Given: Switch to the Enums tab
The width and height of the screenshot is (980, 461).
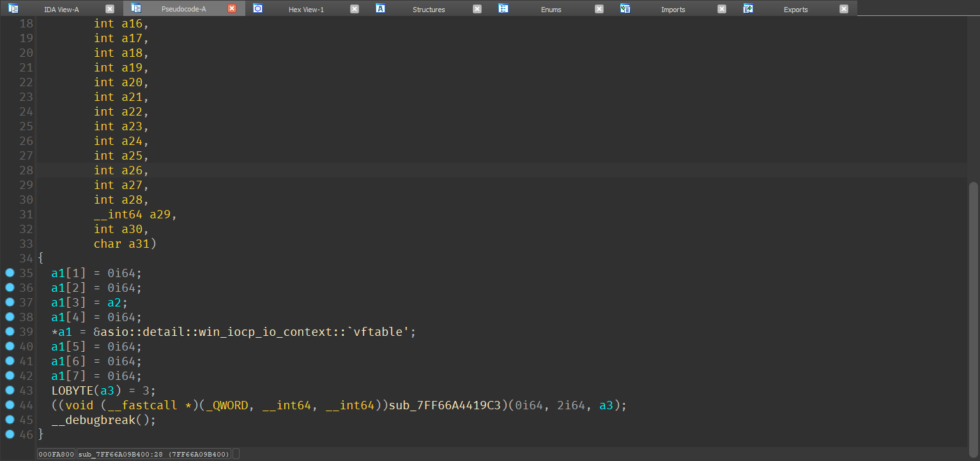Looking at the screenshot, I should point(551,9).
